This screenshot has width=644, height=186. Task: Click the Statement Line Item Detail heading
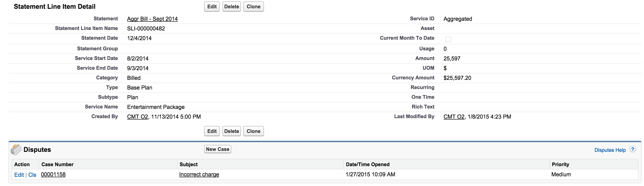coord(55,6)
